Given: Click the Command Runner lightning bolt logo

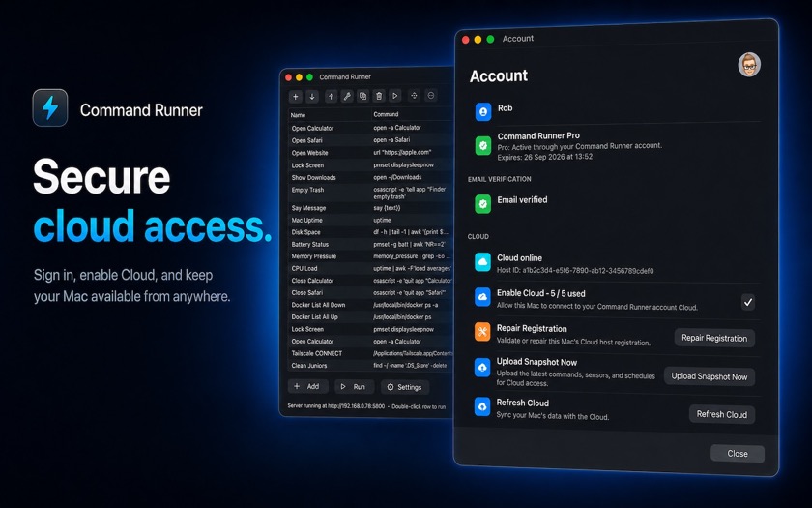Looking at the screenshot, I should pyautogui.click(x=50, y=107).
